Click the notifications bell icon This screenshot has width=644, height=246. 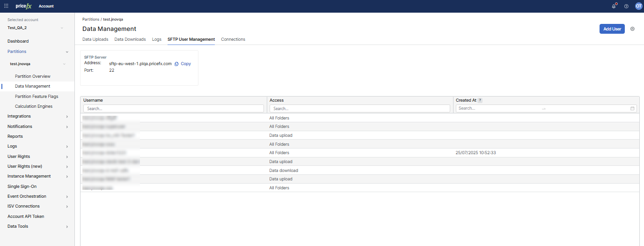pyautogui.click(x=614, y=6)
